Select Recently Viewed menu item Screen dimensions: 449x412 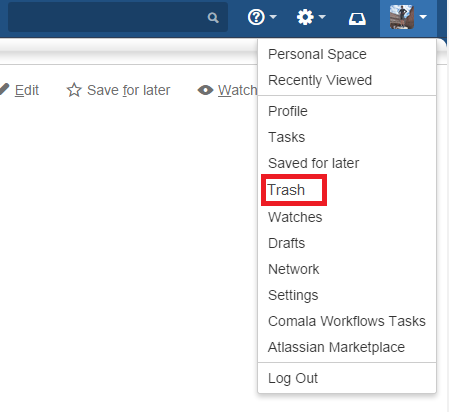(x=347, y=80)
